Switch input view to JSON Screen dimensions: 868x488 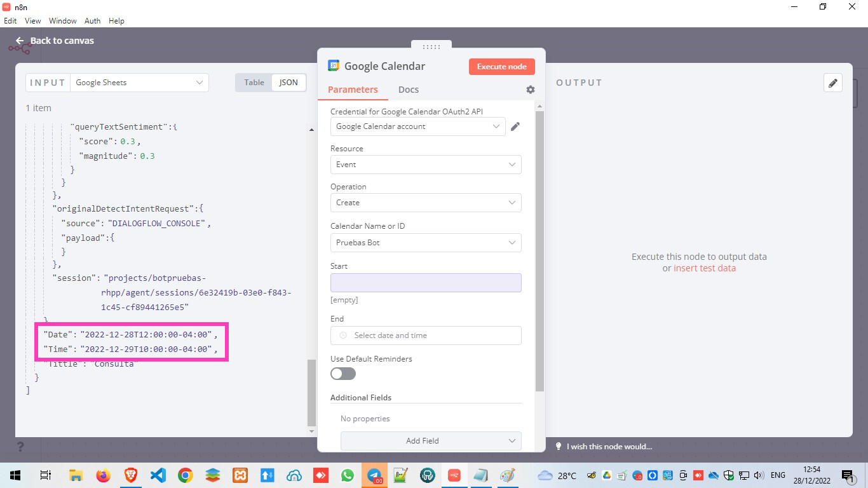(288, 83)
